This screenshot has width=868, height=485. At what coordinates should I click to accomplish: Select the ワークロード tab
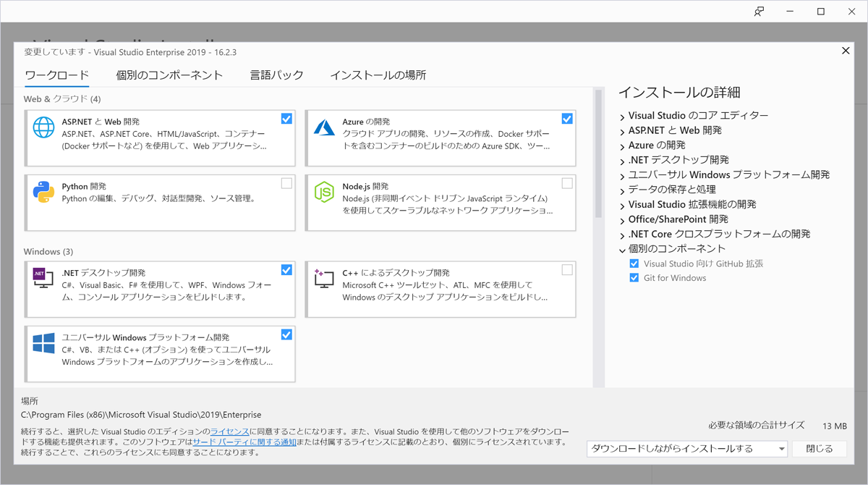click(57, 75)
